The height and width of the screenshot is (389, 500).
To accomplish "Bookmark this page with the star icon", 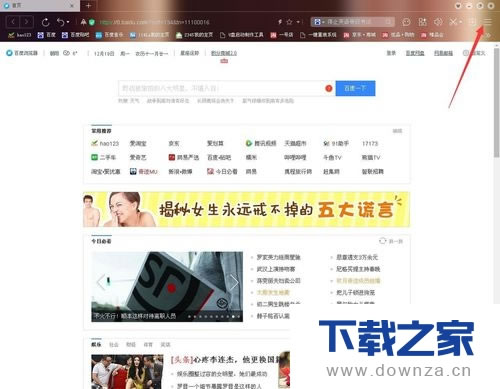I will 289,22.
